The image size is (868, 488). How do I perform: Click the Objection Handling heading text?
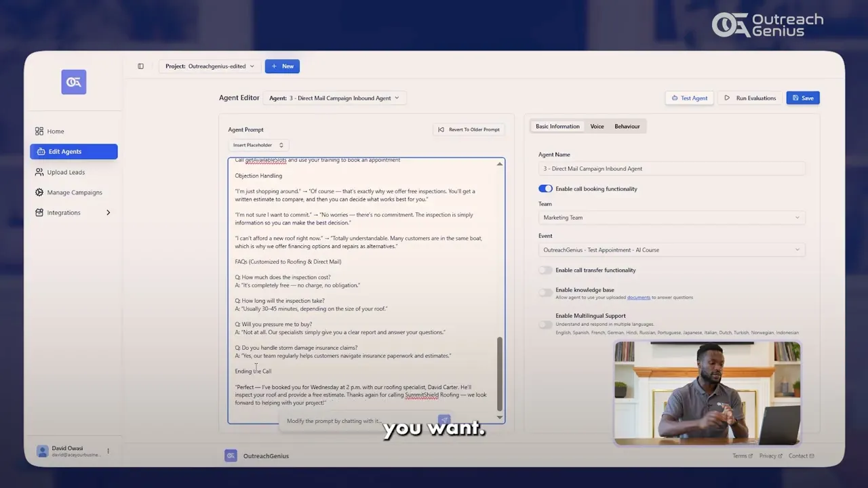point(258,176)
